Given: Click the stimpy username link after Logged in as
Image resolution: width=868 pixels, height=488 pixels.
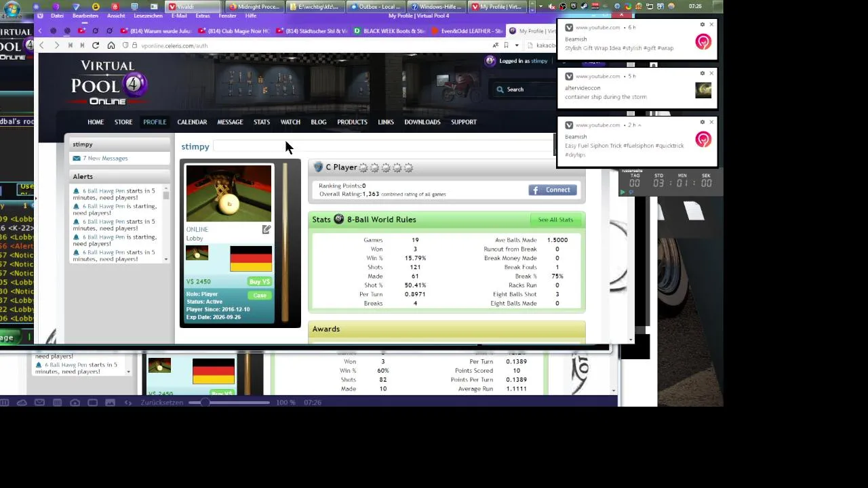Looking at the screenshot, I should (x=539, y=61).
